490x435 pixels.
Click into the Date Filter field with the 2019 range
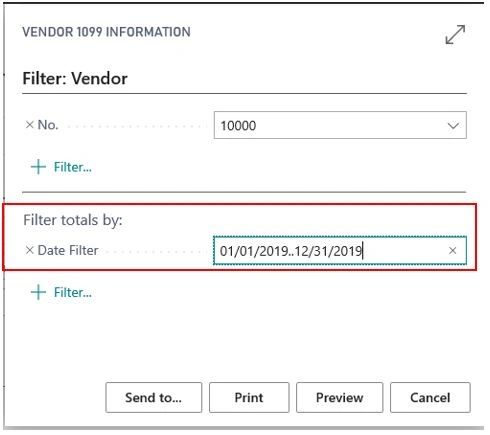point(340,251)
